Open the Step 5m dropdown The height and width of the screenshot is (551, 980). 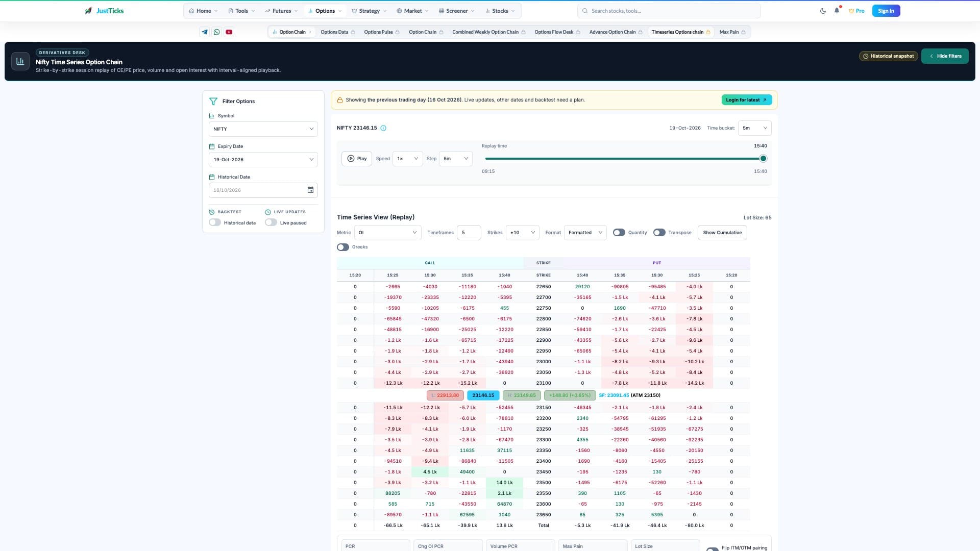point(455,159)
